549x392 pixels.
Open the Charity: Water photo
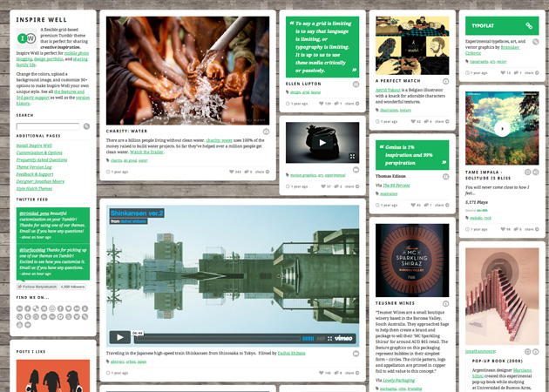(187, 70)
